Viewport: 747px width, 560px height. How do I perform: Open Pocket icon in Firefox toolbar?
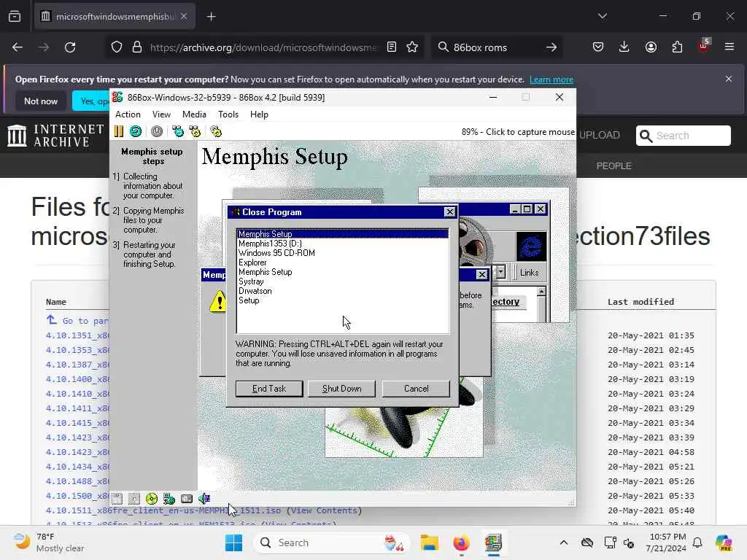click(598, 47)
